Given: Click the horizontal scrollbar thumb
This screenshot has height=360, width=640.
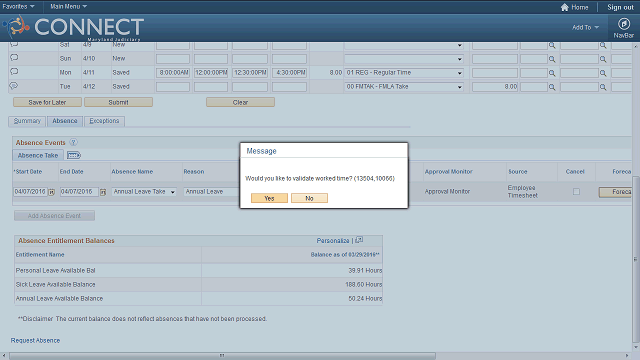Looking at the screenshot, I should [x=222, y=356].
